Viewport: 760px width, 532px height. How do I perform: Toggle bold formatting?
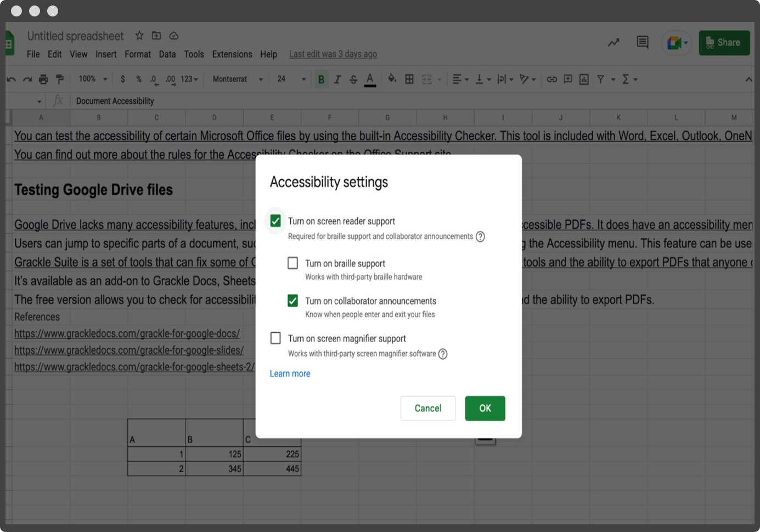pos(321,80)
